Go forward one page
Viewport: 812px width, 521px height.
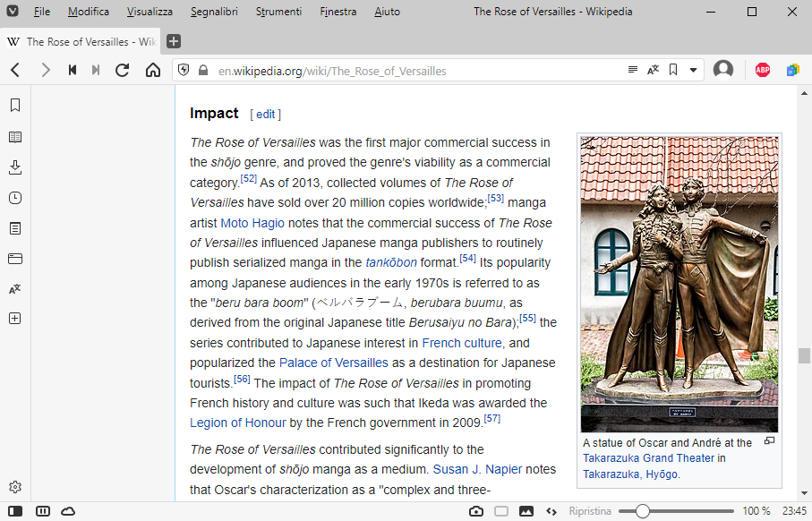click(46, 70)
